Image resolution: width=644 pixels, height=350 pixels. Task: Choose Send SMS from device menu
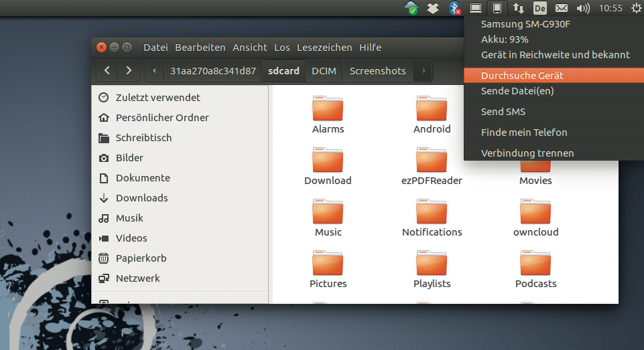tap(503, 112)
